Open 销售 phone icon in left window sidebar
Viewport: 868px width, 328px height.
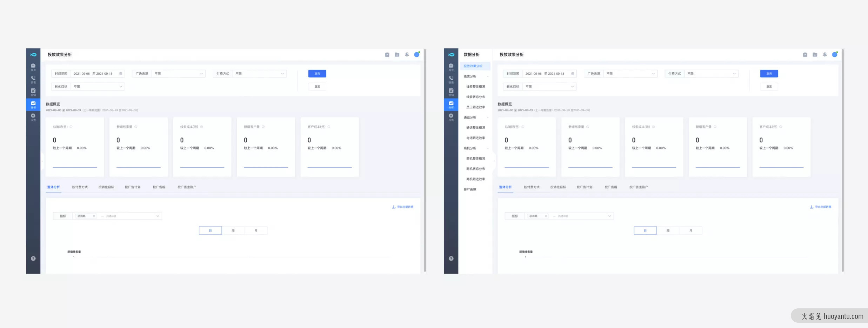[x=33, y=80]
